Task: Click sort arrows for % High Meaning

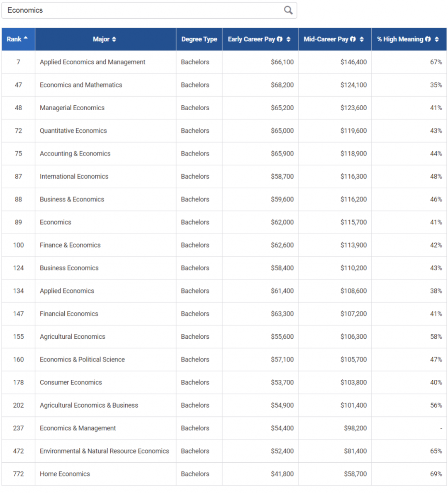Action: [x=437, y=39]
